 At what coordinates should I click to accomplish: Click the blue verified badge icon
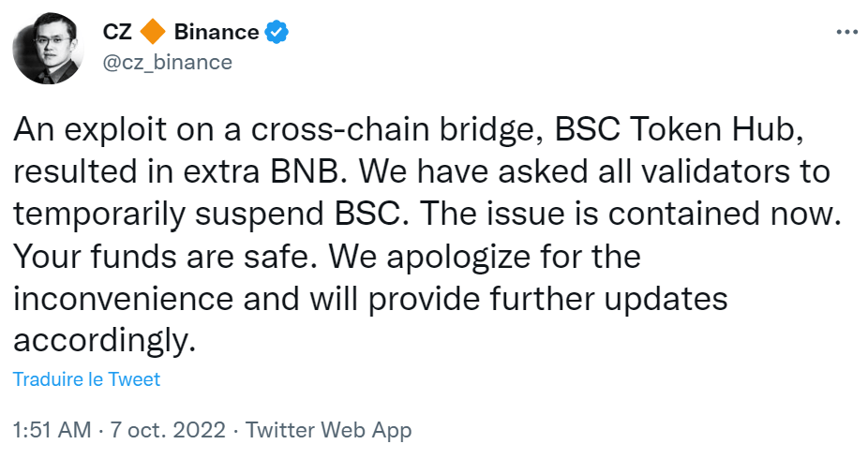click(276, 32)
